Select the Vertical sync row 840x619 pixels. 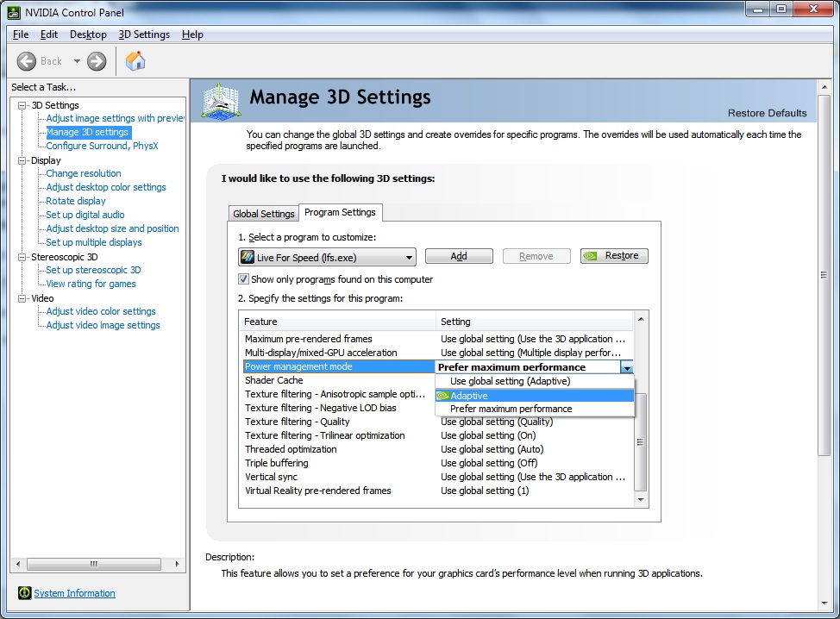(x=436, y=477)
